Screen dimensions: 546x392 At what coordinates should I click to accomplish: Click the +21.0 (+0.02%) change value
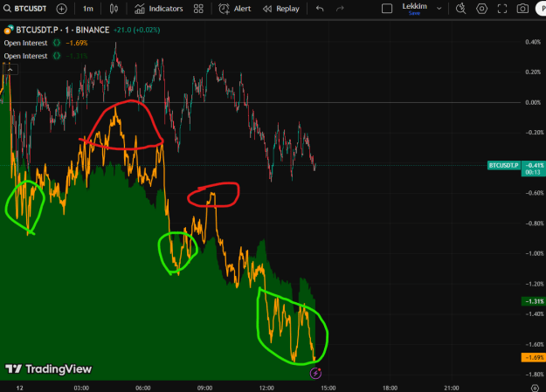(137, 30)
